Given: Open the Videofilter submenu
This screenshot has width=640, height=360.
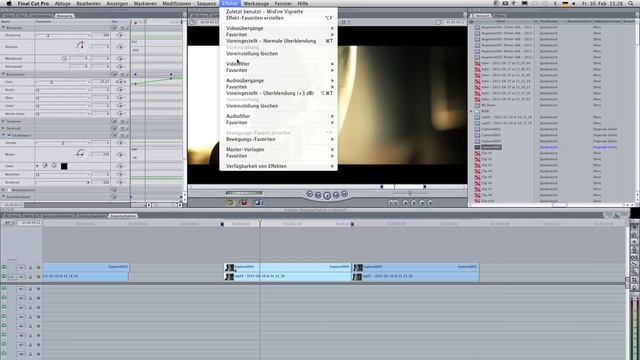Looking at the screenshot, I should 278,64.
